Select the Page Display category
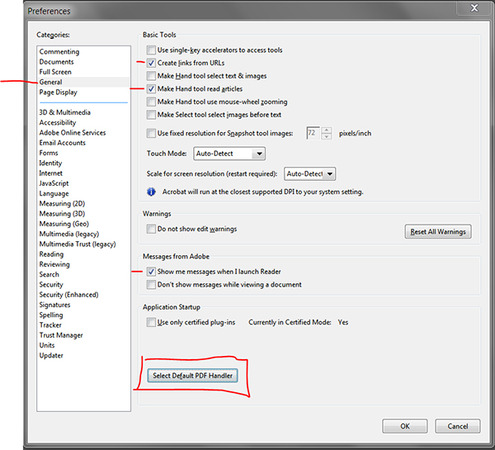Image resolution: width=495 pixels, height=450 pixels. point(58,92)
